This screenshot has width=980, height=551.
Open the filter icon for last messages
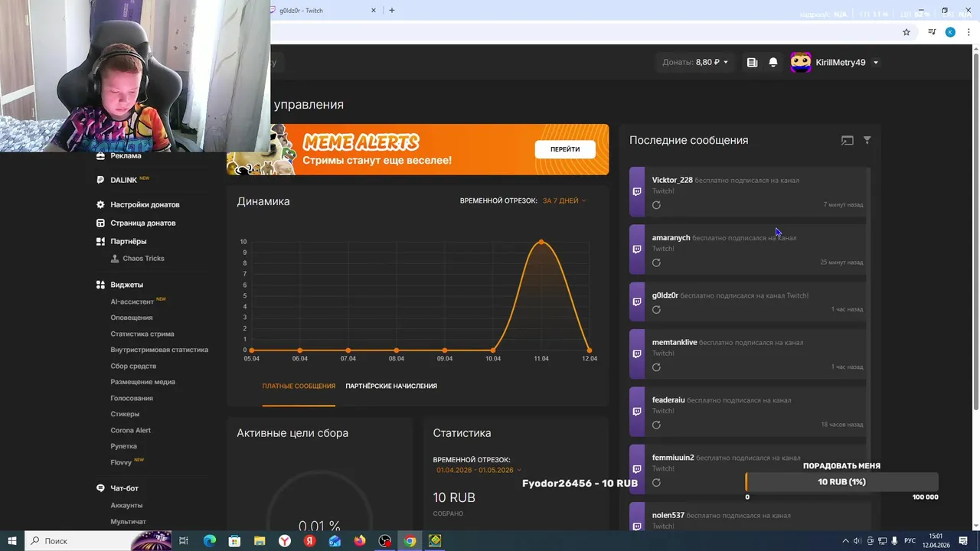[x=867, y=140]
